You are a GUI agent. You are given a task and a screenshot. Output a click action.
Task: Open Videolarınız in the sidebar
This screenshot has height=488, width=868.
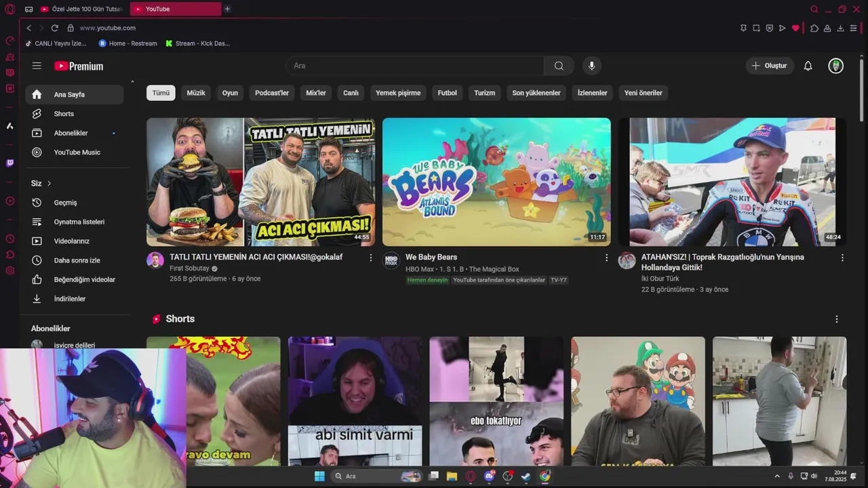75,241
